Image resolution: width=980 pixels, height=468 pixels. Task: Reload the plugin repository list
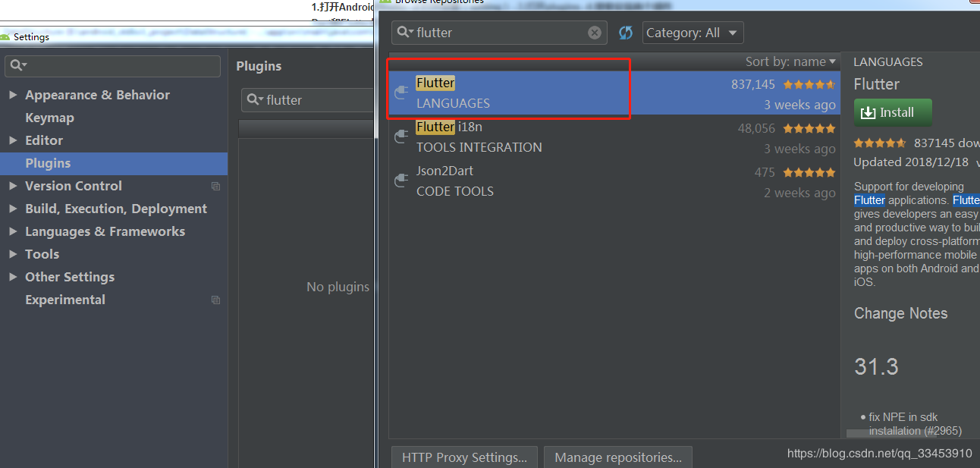point(626,33)
